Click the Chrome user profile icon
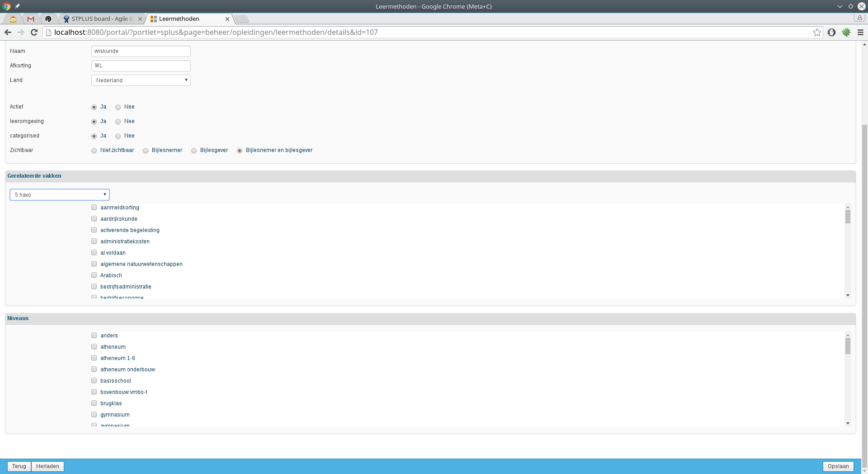Image resolution: width=868 pixels, height=474 pixels. click(859, 18)
